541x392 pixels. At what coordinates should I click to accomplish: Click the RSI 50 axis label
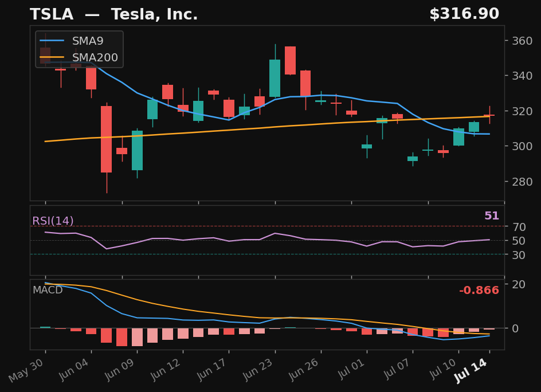[519, 241]
